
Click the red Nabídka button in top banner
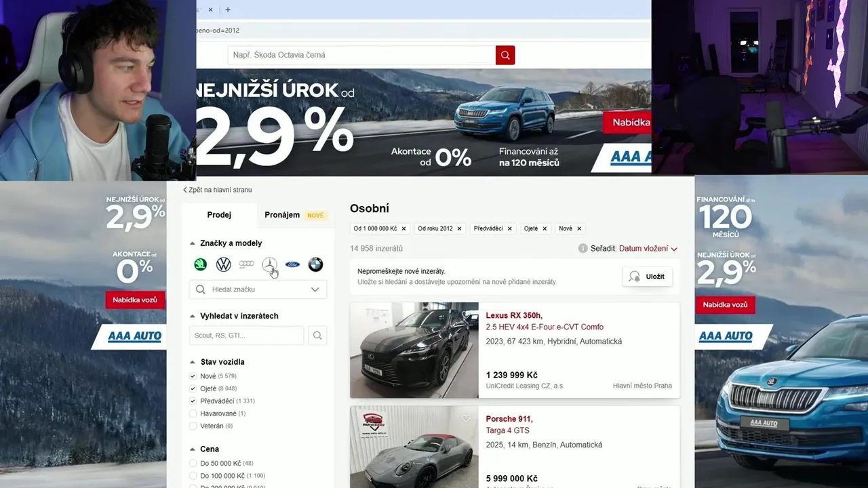(627, 123)
